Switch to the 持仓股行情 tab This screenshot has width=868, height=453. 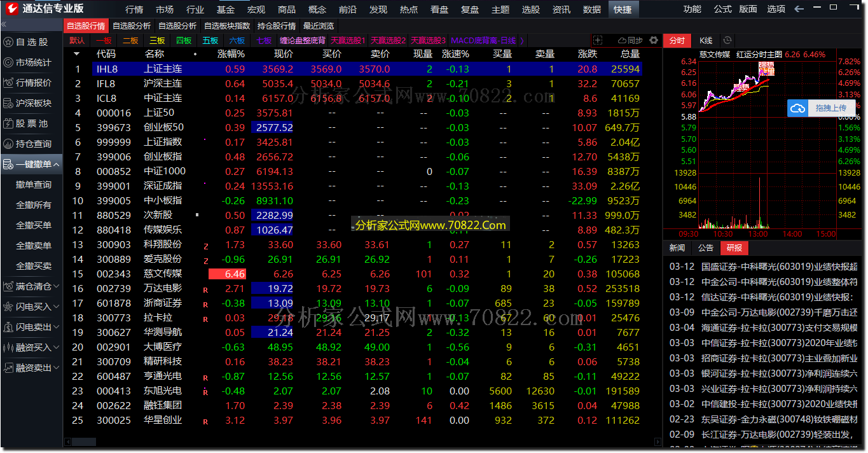277,26
